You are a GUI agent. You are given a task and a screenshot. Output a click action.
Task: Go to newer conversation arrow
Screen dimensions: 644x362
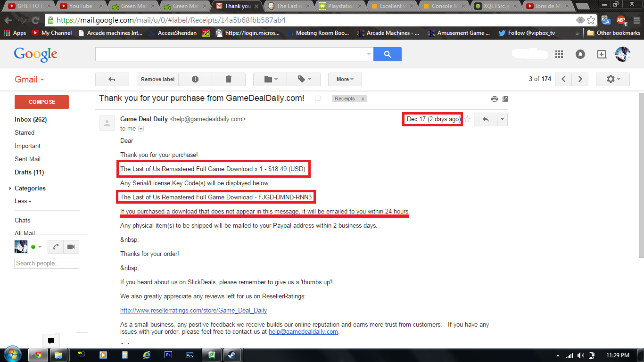(x=563, y=79)
